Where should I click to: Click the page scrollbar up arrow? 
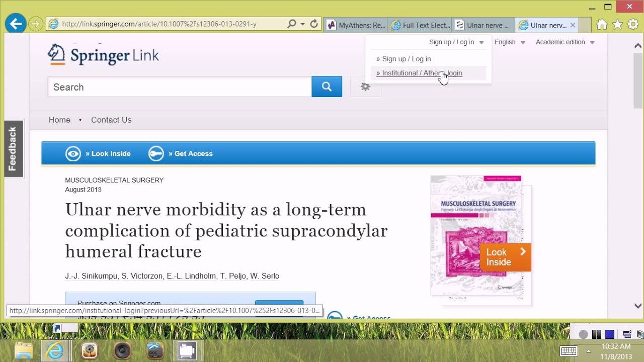pos(638,46)
